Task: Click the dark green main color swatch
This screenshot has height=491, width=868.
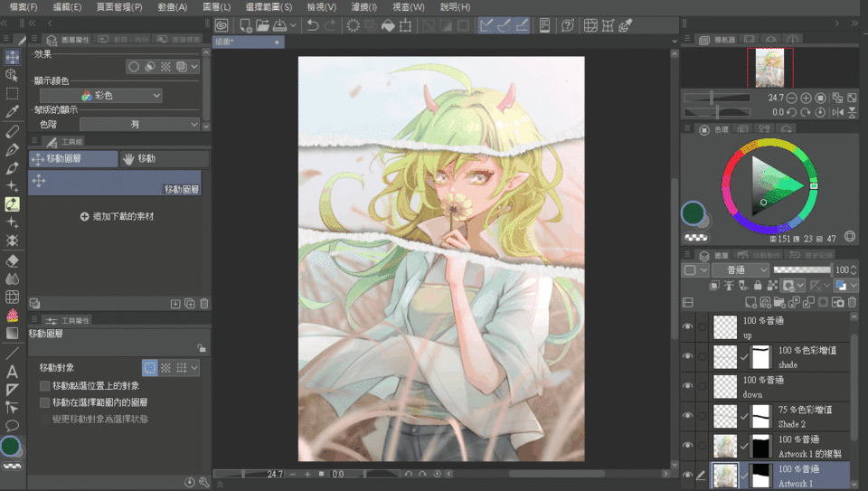Action: click(x=693, y=213)
